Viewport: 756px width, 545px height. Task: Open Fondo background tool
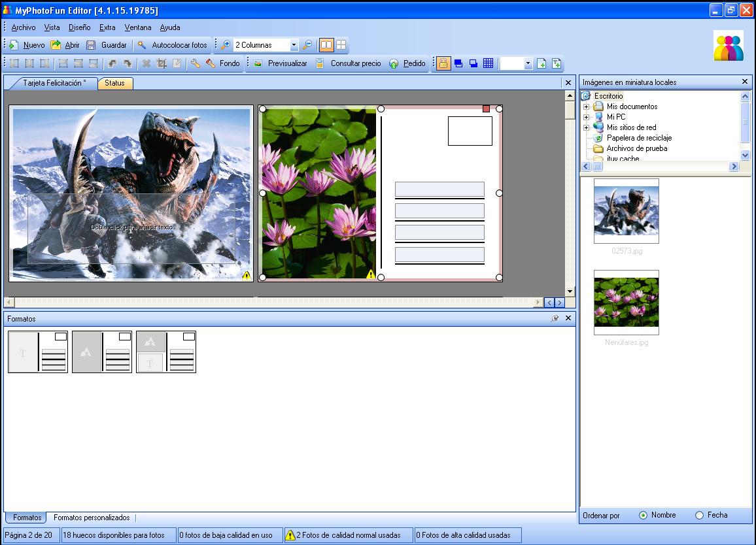coord(223,63)
